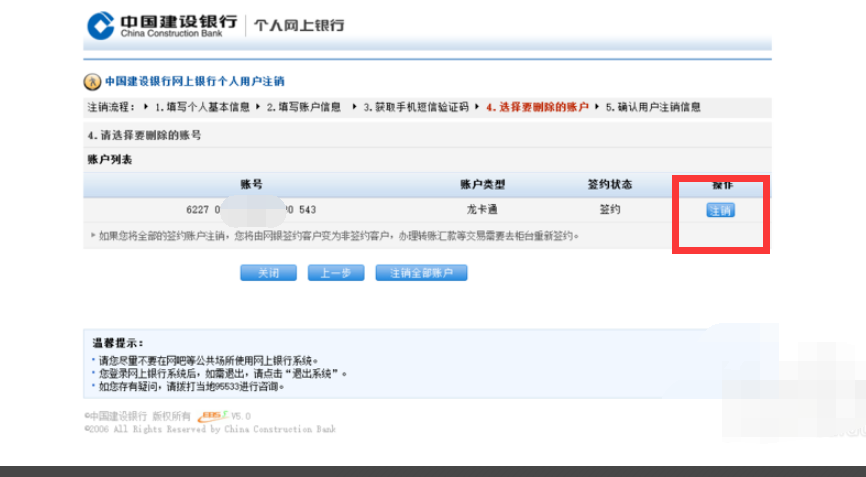The width and height of the screenshot is (866, 477).
Task: Click the 个人网上银行 header title
Action: click(x=299, y=25)
